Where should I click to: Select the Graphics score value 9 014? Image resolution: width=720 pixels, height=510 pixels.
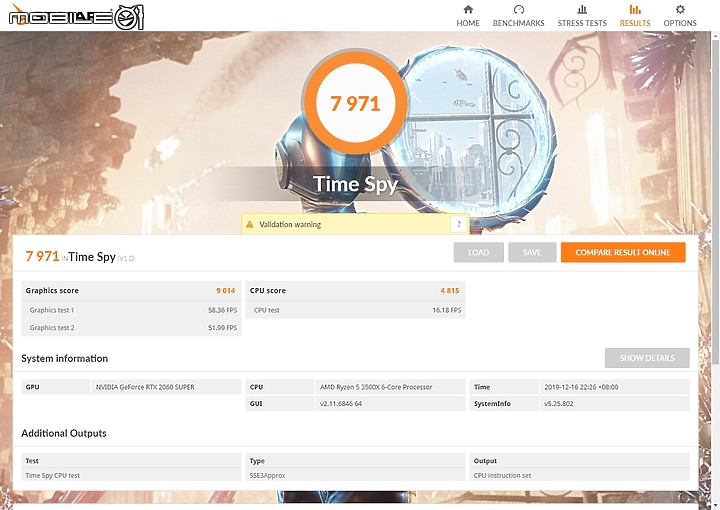(225, 291)
